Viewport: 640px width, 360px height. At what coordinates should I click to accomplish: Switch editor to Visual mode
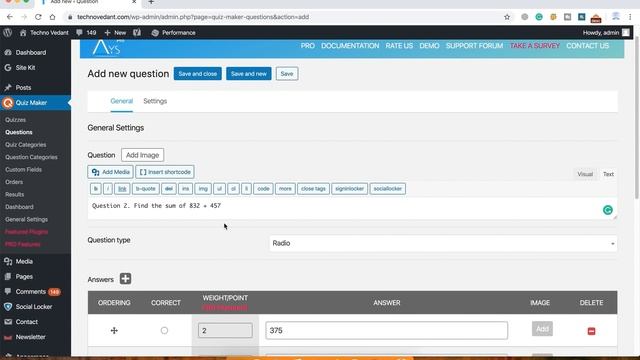(585, 174)
